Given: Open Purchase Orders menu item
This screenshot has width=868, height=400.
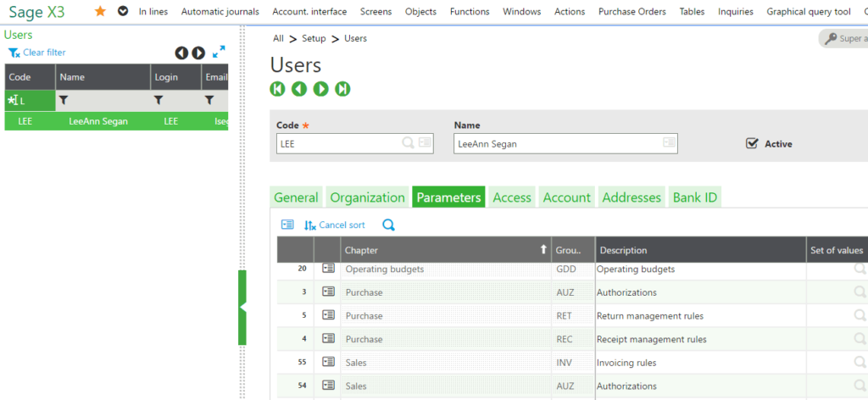Looking at the screenshot, I should (x=632, y=12).
